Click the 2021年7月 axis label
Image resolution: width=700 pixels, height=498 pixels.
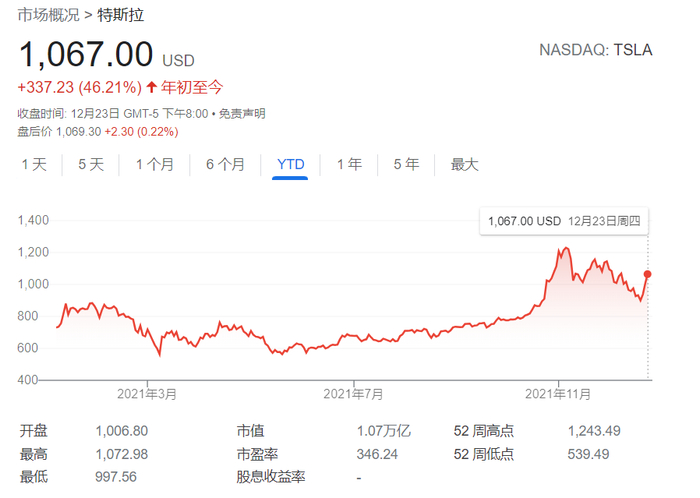351,394
